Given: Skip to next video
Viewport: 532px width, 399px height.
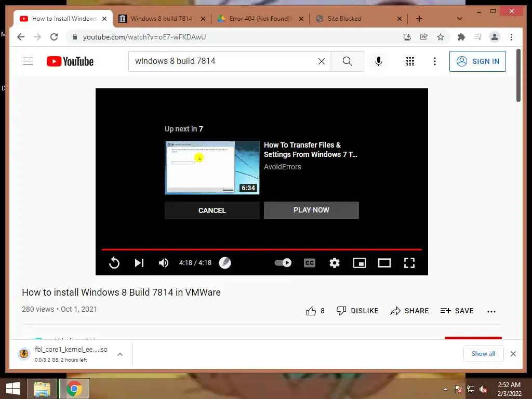Looking at the screenshot, I should pyautogui.click(x=139, y=262).
